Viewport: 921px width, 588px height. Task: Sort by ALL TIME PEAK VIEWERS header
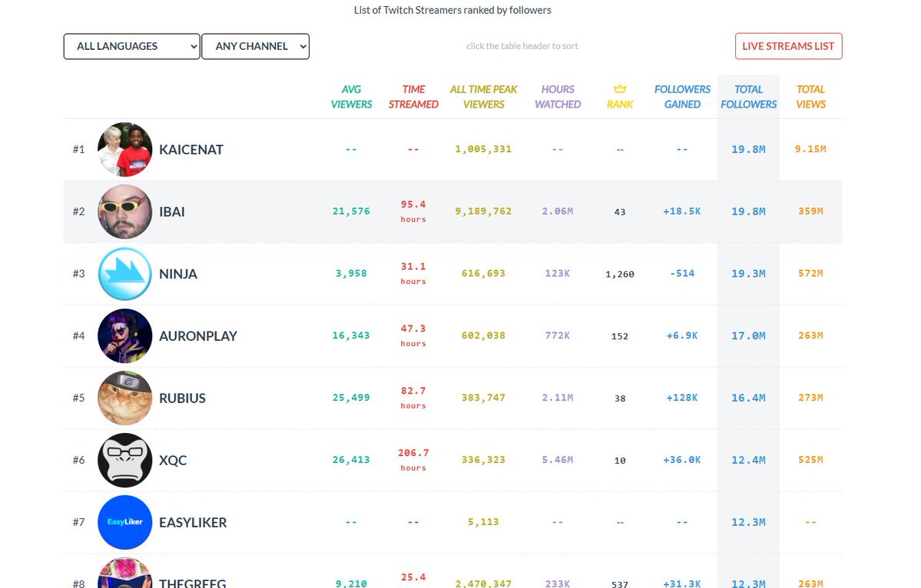pos(483,97)
